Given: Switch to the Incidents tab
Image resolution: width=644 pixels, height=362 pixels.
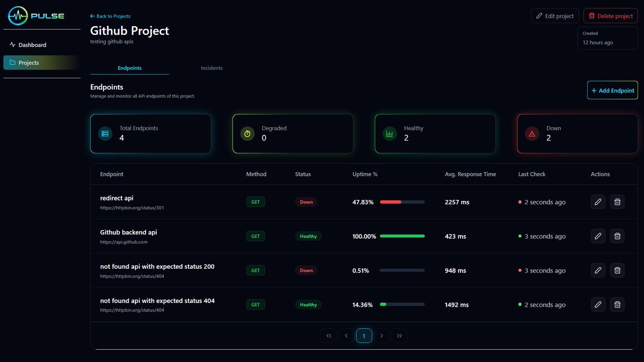Looking at the screenshot, I should [x=211, y=68].
